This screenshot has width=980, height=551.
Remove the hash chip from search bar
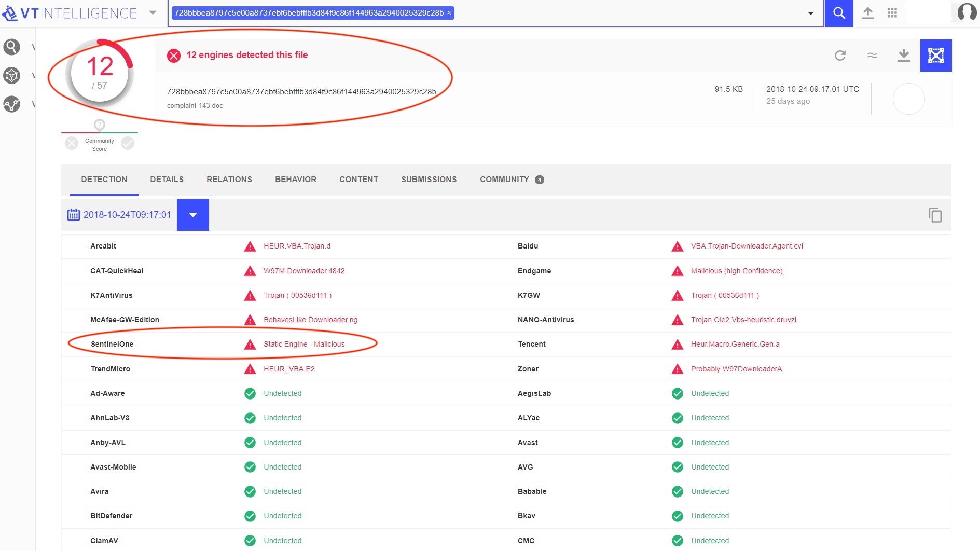[x=449, y=13]
